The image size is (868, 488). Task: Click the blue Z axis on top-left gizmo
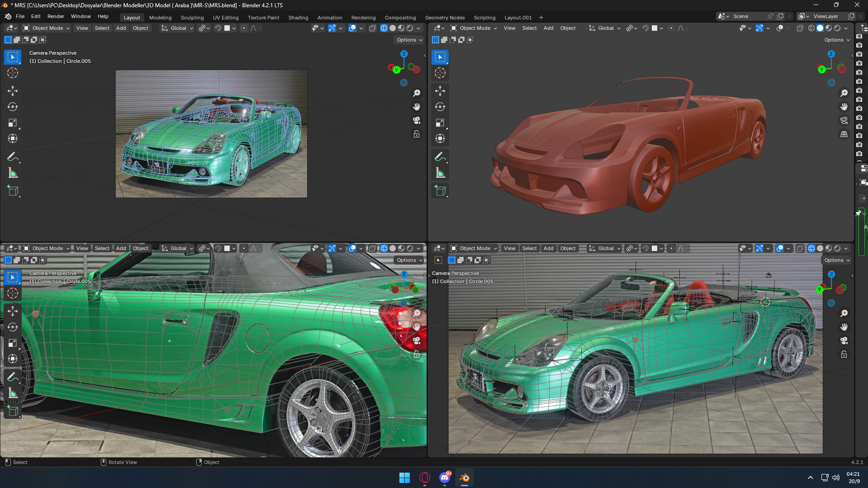click(404, 54)
